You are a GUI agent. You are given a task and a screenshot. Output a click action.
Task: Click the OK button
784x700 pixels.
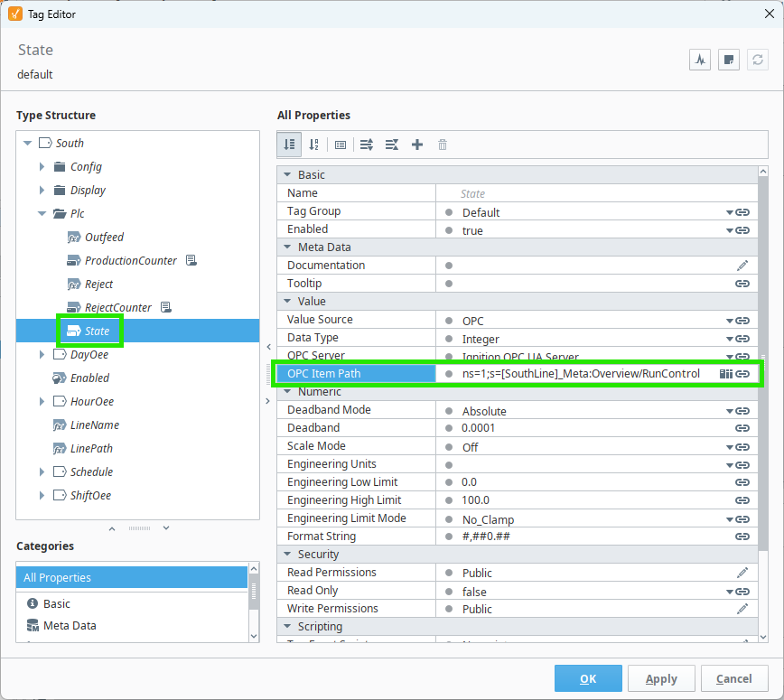pos(588,678)
